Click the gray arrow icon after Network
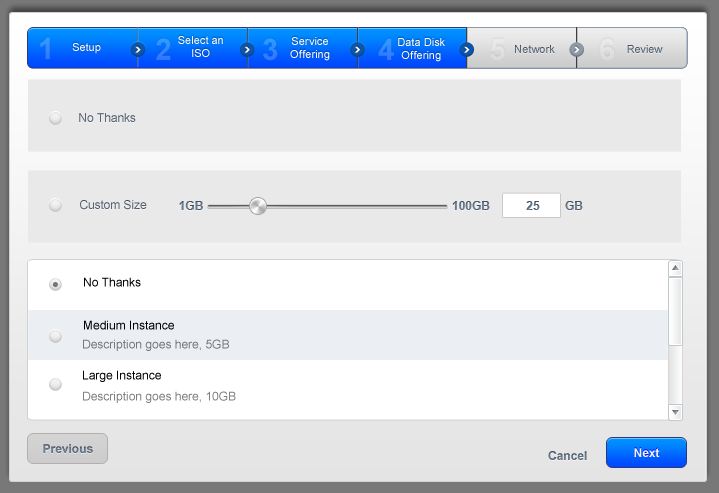 click(576, 49)
